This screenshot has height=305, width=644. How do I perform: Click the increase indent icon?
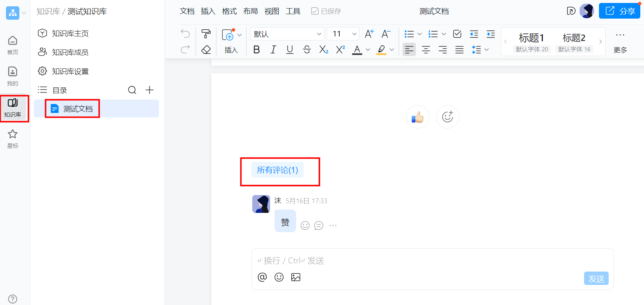click(491, 34)
